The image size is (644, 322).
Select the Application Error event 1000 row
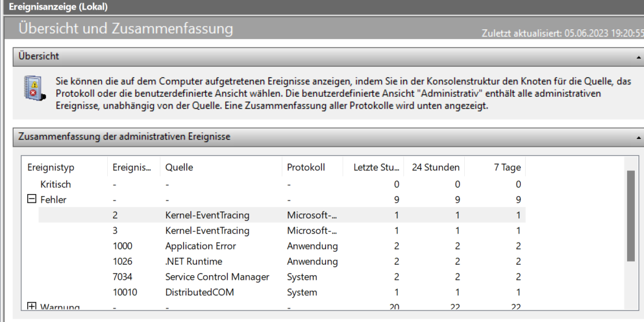(201, 246)
